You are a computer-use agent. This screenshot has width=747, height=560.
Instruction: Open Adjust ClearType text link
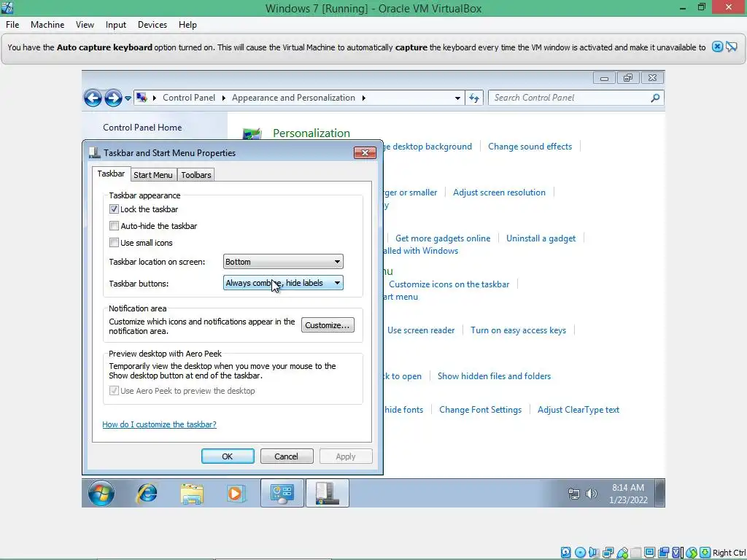point(578,410)
